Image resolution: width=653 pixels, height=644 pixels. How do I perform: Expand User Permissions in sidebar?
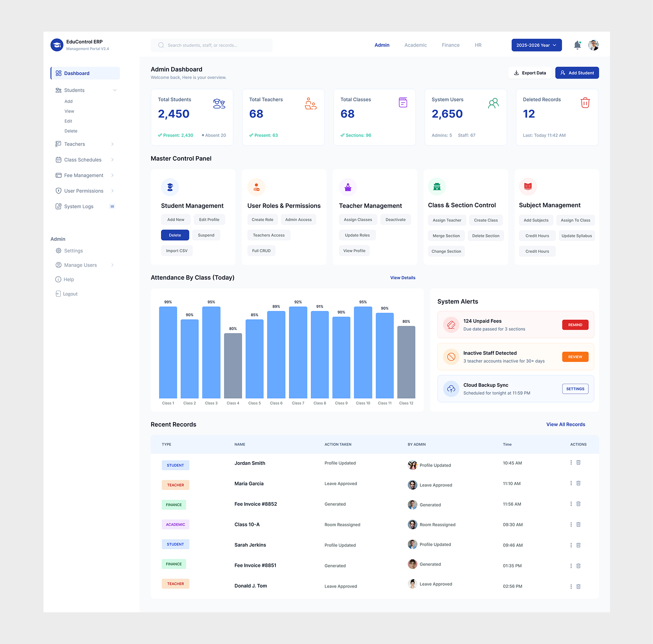pos(112,191)
